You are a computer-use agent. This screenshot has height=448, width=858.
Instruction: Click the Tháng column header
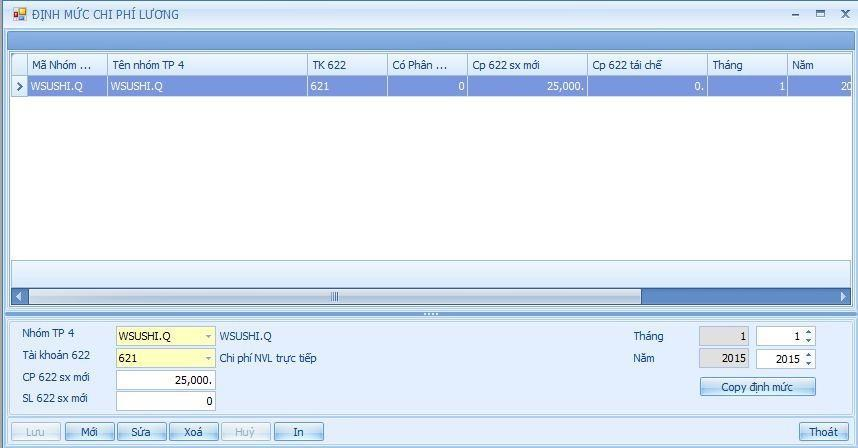click(x=747, y=65)
